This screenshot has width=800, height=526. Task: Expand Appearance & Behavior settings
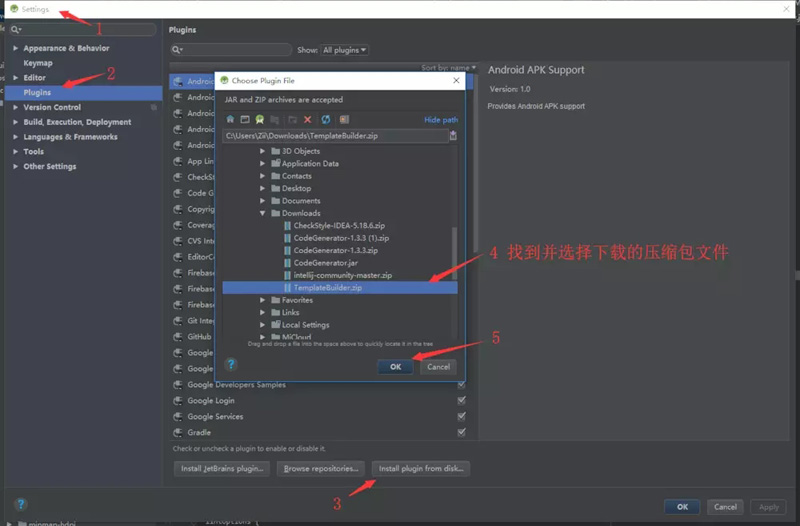[x=15, y=48]
